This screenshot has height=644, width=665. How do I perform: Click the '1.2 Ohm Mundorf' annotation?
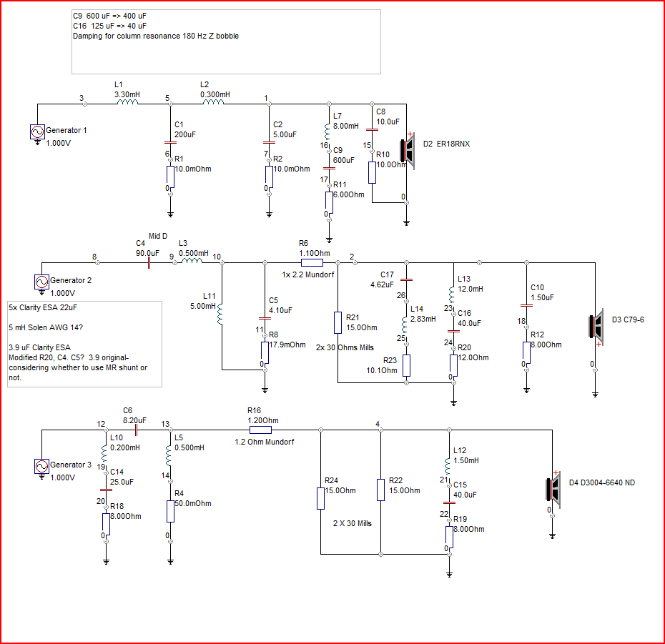tap(265, 442)
